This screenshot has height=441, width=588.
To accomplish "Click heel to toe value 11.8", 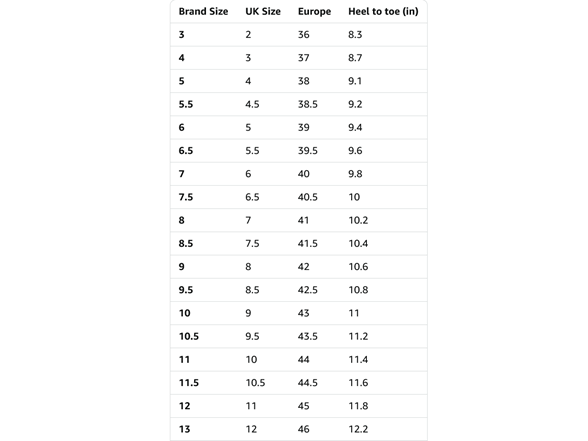I will 358,406.
